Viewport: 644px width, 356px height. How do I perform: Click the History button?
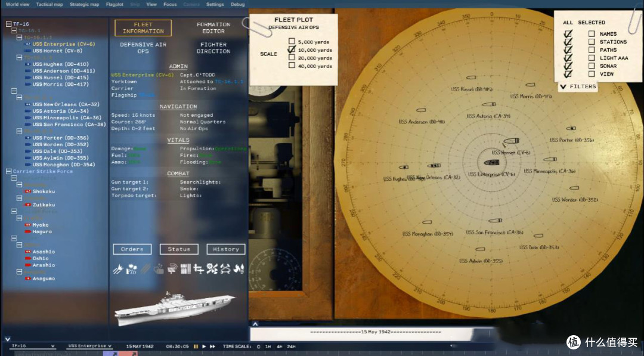[226, 249]
